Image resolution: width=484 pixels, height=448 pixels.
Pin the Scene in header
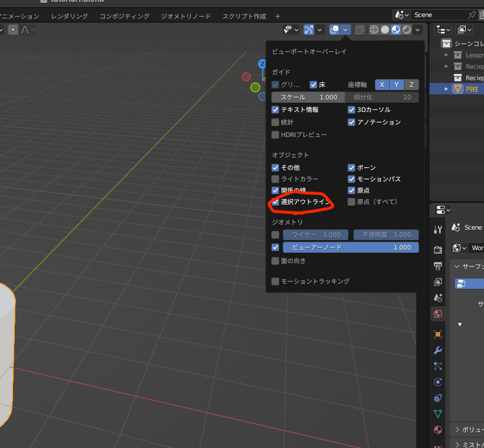click(x=471, y=15)
